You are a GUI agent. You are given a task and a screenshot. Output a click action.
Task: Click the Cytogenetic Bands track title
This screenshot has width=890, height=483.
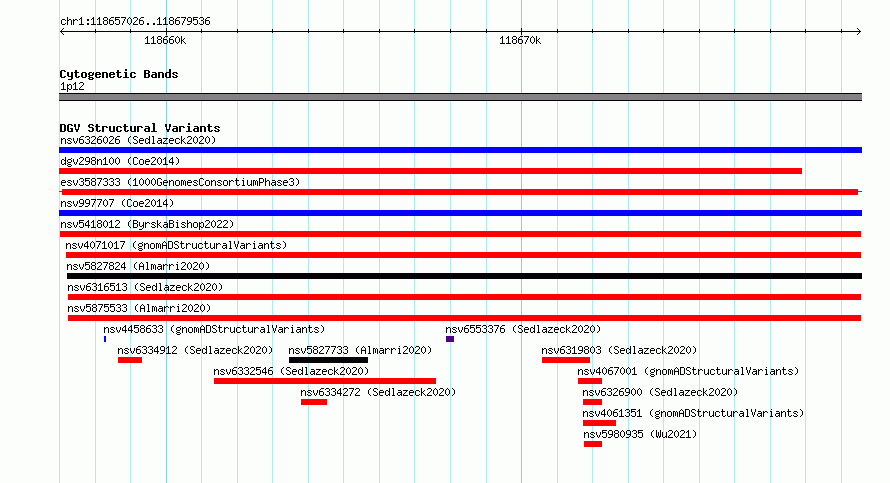(119, 74)
